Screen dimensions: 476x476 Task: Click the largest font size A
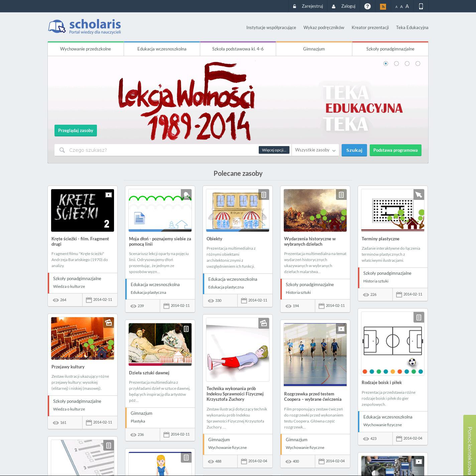click(x=407, y=6)
